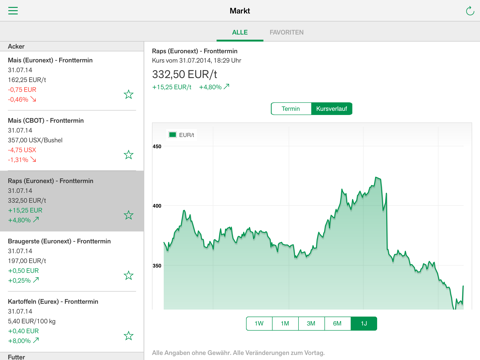Favorite Mais (Euronext) with star
This screenshot has height=360, width=480.
tap(129, 95)
